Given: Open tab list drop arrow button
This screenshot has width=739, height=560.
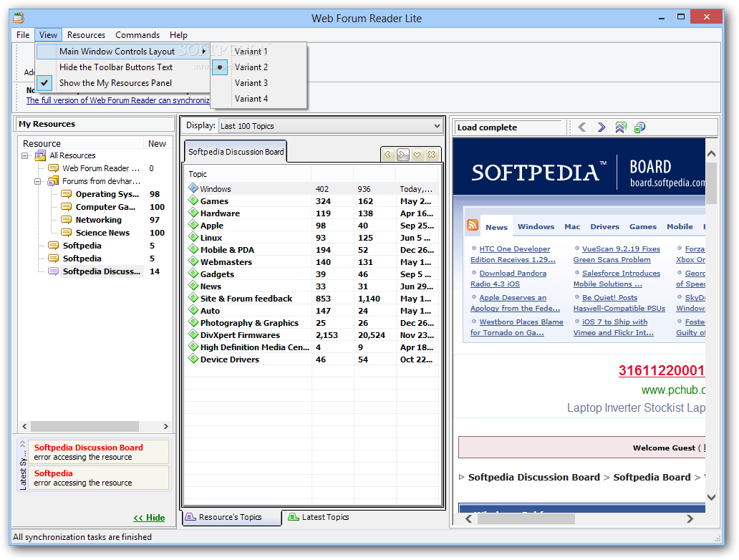Looking at the screenshot, I should click(x=417, y=154).
